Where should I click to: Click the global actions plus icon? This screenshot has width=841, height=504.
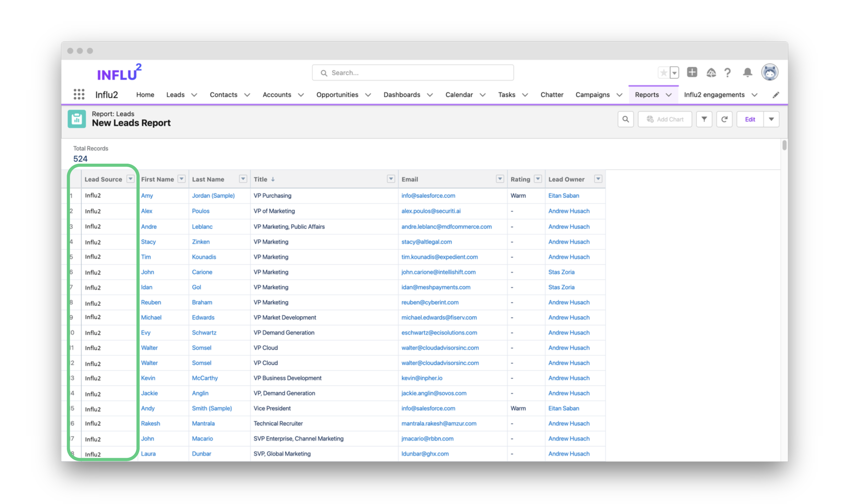coord(692,72)
